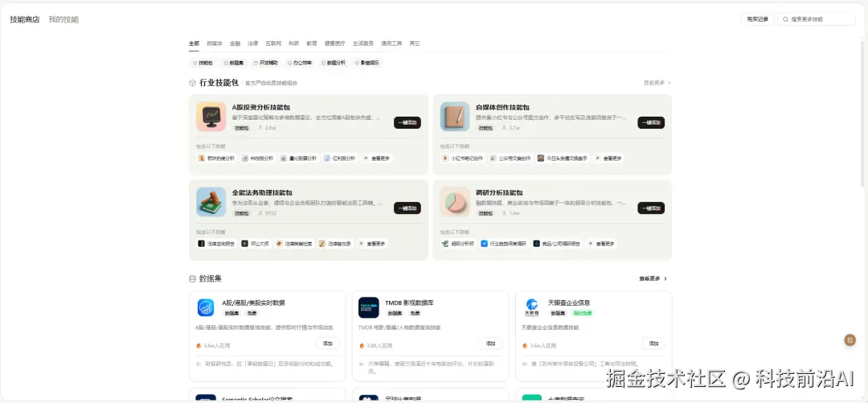868x403 pixels.
Task: Click 添加 on A股/港股/美股实时数据 card
Action: pyautogui.click(x=328, y=343)
